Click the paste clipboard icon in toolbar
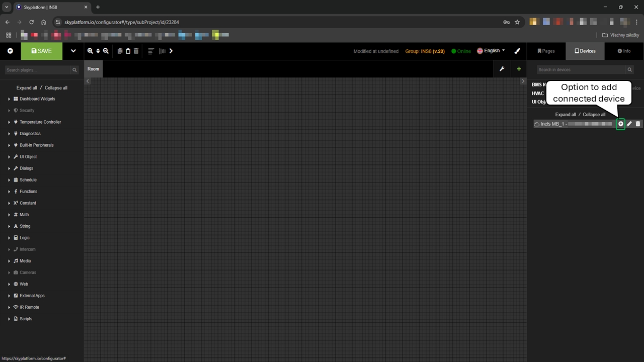Screen dimensions: 644x362 (128, 51)
